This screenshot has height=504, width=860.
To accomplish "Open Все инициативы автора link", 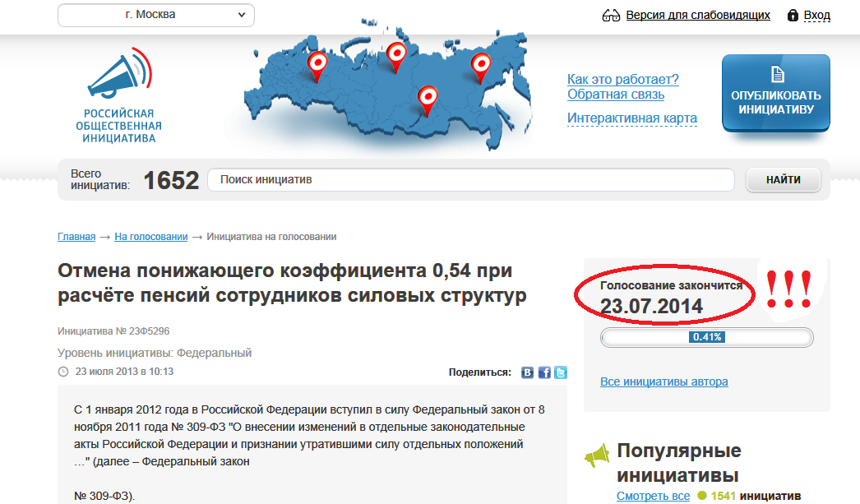I will tap(663, 381).
